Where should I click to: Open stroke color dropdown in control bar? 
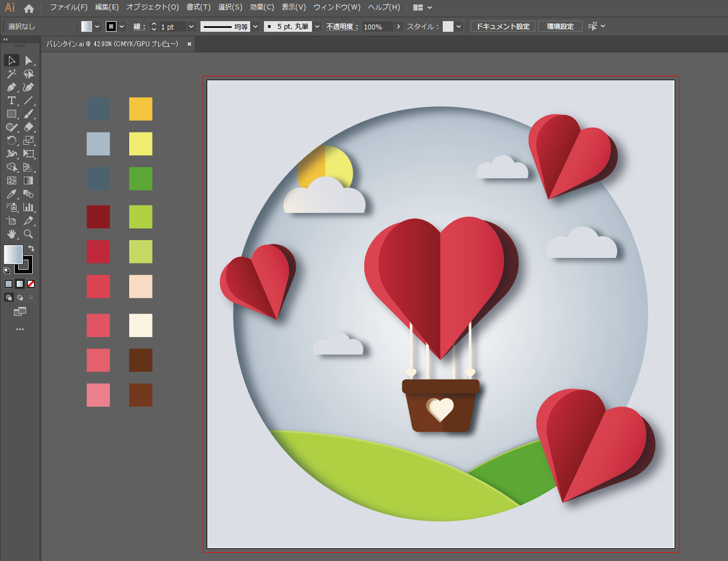click(x=122, y=27)
